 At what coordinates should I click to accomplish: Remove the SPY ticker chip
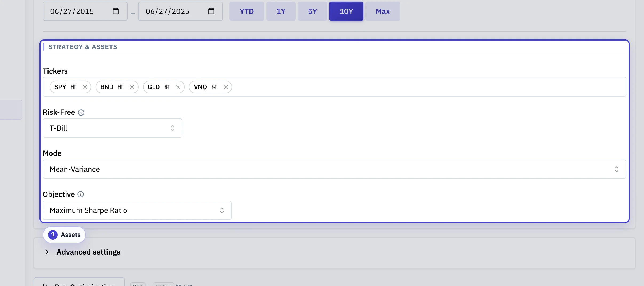(85, 87)
